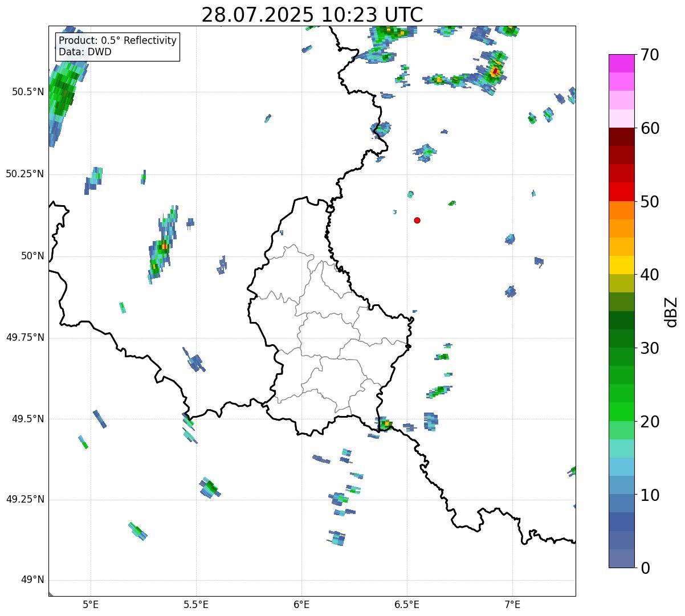Screen dimensions: 685x616
Task: Select the "Product: 0.5° Reflectivity" legend line
Action: [117, 41]
